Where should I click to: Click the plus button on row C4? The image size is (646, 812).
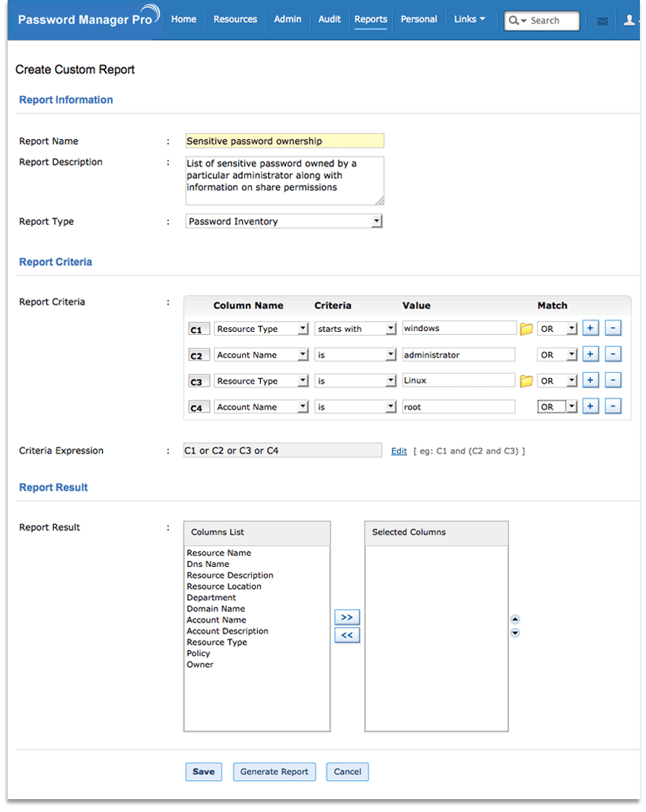tap(590, 406)
